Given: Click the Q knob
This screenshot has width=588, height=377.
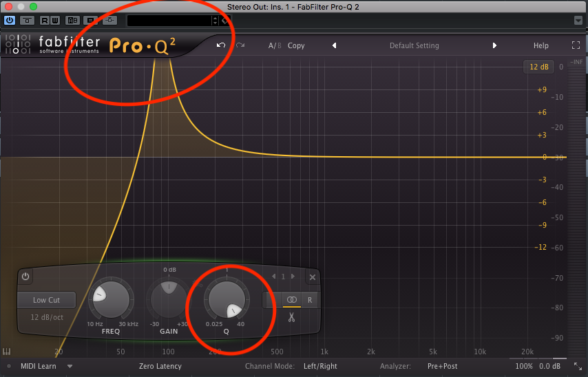Looking at the screenshot, I should click(x=227, y=299).
